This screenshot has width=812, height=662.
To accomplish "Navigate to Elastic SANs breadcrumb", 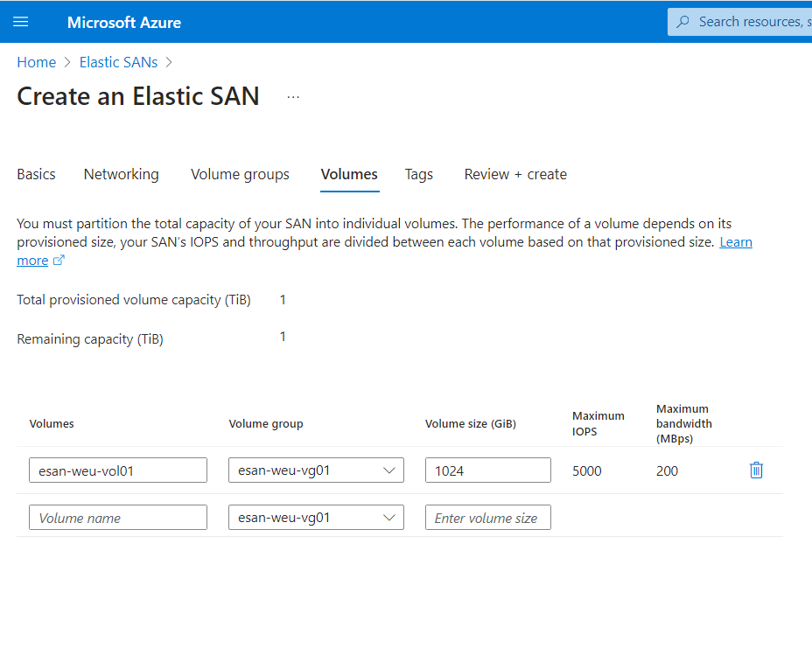I will 119,62.
